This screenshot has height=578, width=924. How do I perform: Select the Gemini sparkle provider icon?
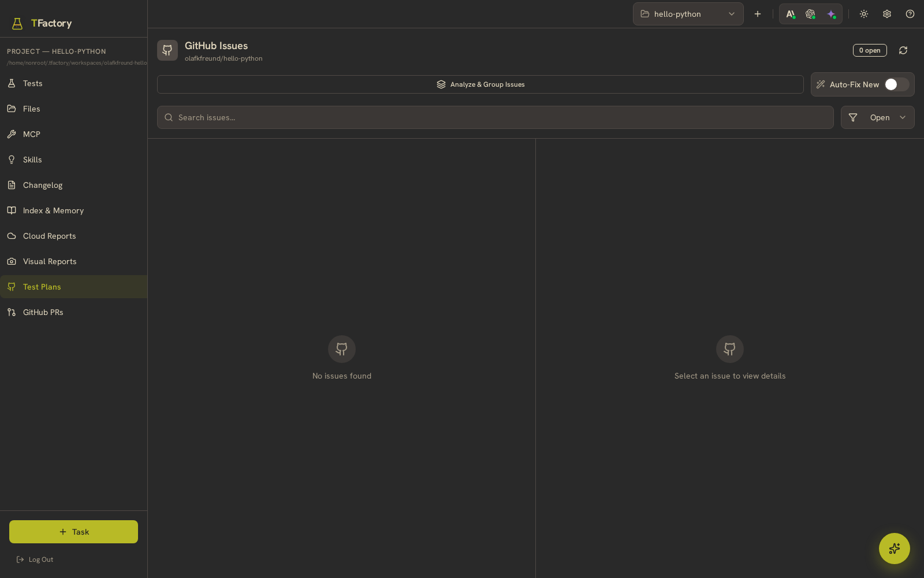coord(831,14)
